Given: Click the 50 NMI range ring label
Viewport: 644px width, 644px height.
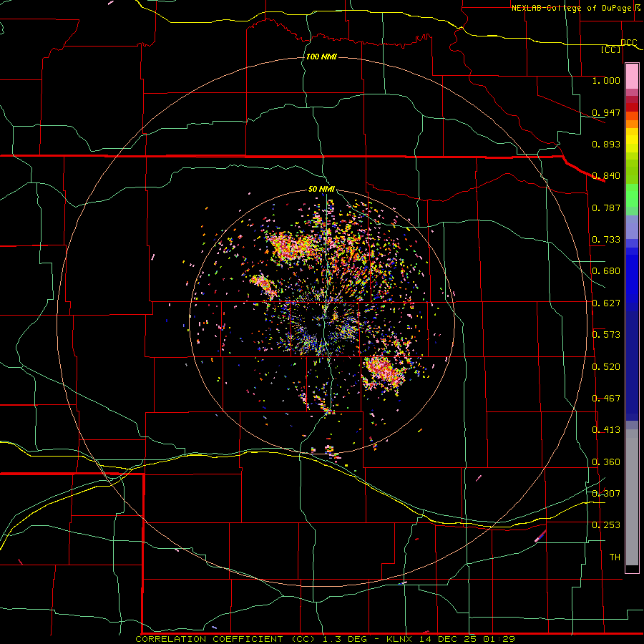Looking at the screenshot, I should pyautogui.click(x=321, y=189).
